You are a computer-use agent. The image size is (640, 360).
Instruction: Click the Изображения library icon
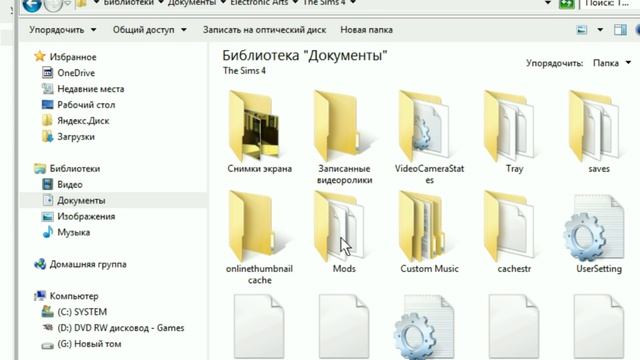click(x=47, y=216)
